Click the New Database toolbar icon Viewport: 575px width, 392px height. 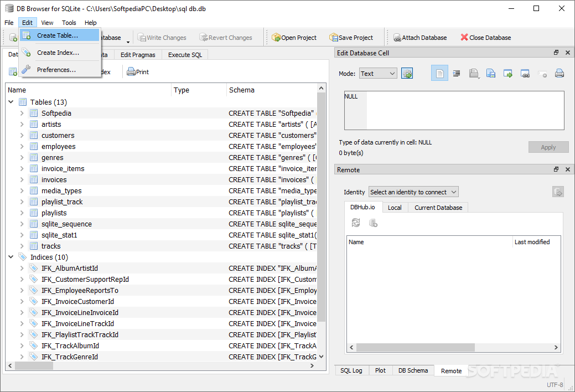pos(13,38)
